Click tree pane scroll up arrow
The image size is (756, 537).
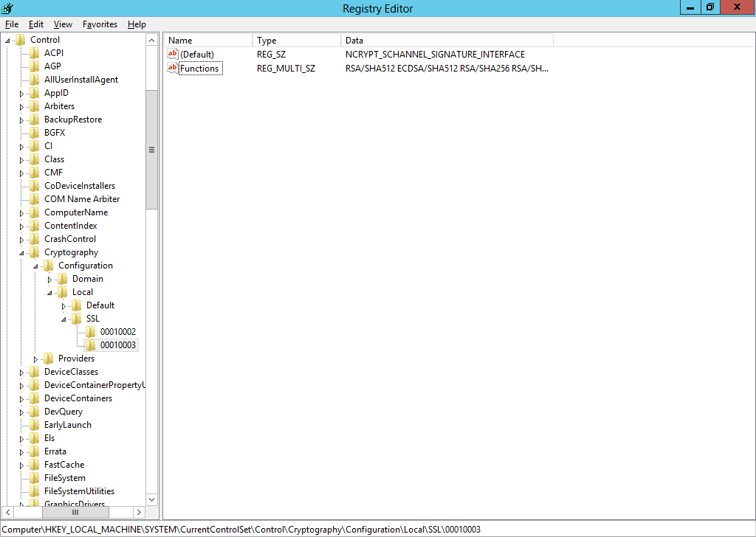point(151,41)
